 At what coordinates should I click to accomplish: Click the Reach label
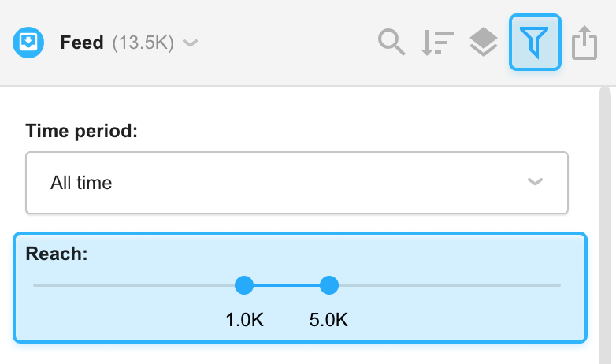click(x=57, y=254)
